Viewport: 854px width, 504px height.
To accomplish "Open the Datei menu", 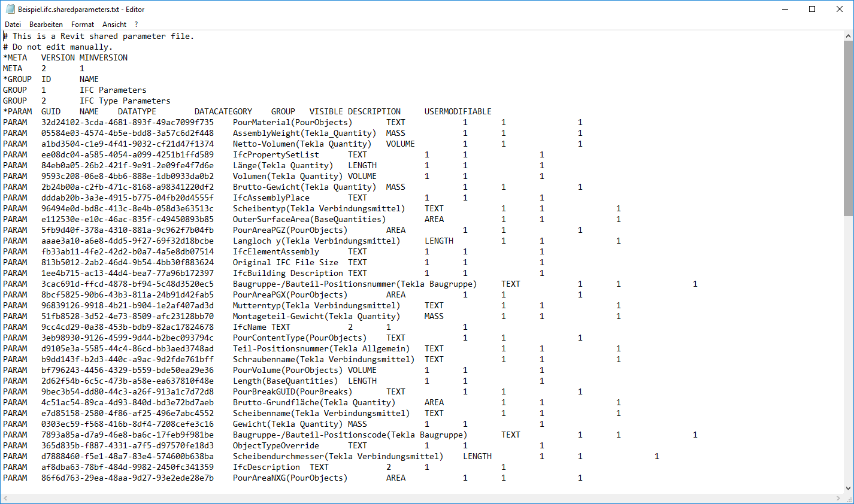I will [x=13, y=25].
